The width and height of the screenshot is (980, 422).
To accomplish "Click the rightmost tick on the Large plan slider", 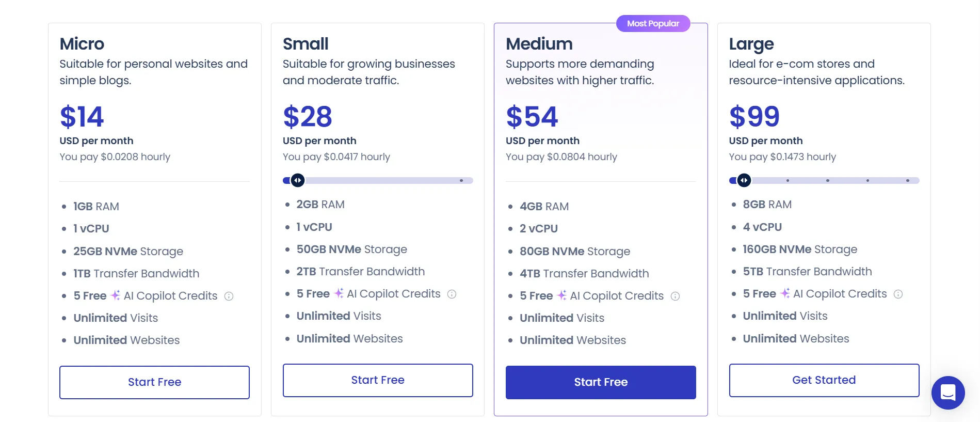I will (908, 181).
